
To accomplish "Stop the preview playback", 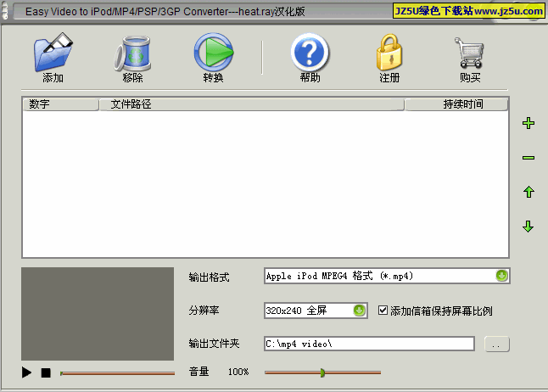I will pyautogui.click(x=46, y=372).
